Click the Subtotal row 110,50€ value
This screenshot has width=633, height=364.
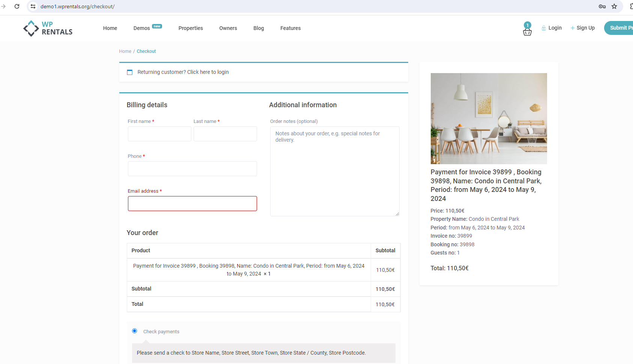click(x=385, y=289)
